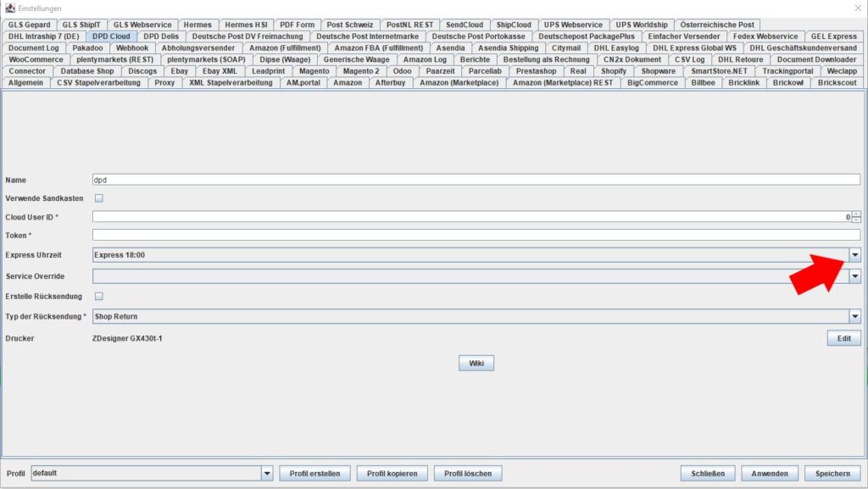
Task: Open the Citymail tab
Action: [565, 48]
